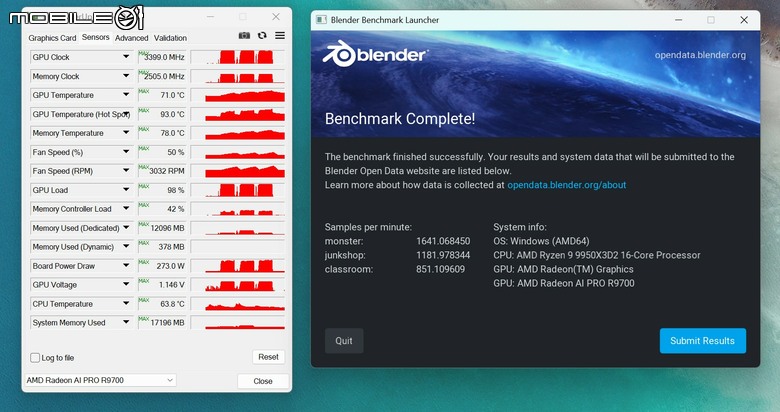
Task: Open Fan Speed (RPM) dropdown
Action: pyautogui.click(x=126, y=171)
